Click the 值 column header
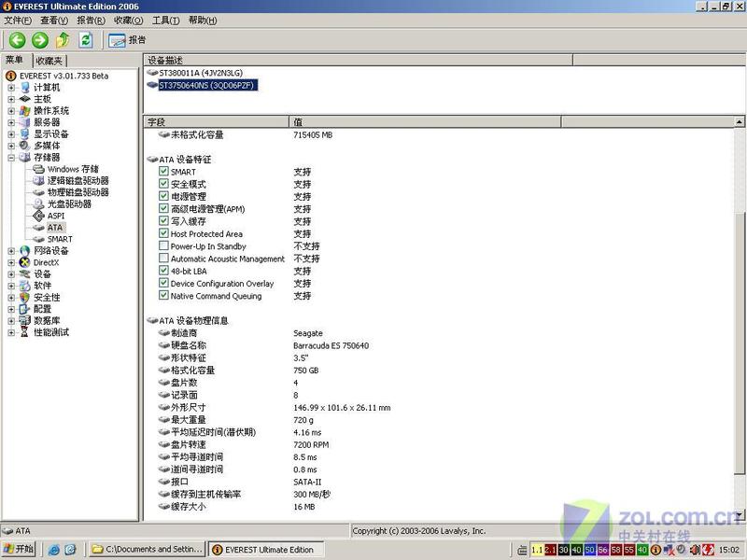 (x=425, y=122)
